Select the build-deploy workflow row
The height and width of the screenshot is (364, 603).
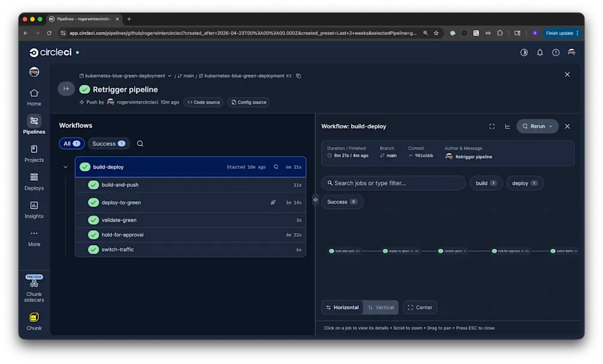(191, 167)
